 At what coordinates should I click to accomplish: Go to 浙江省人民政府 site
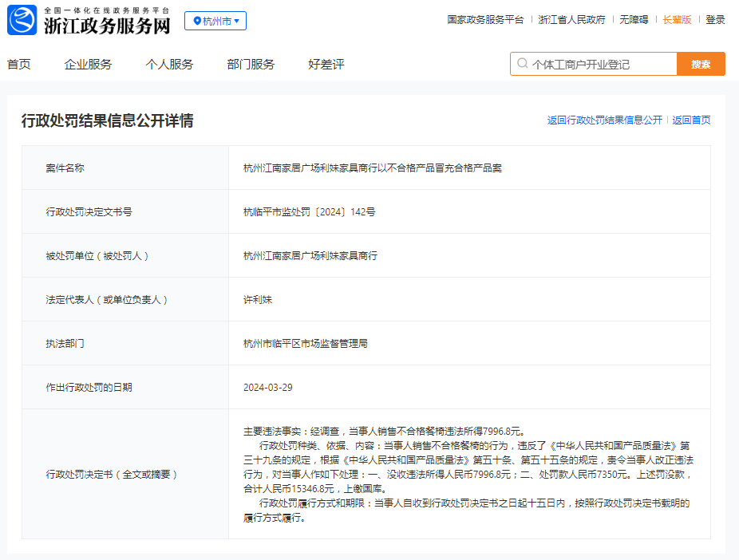click(x=571, y=20)
